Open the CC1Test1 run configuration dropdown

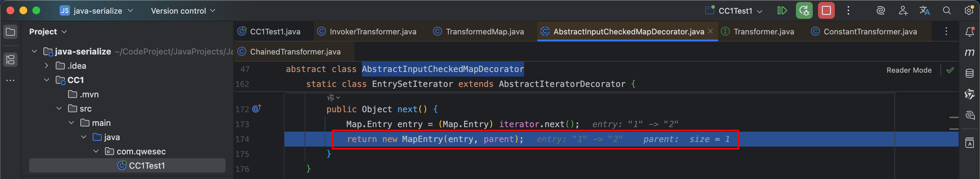point(734,11)
